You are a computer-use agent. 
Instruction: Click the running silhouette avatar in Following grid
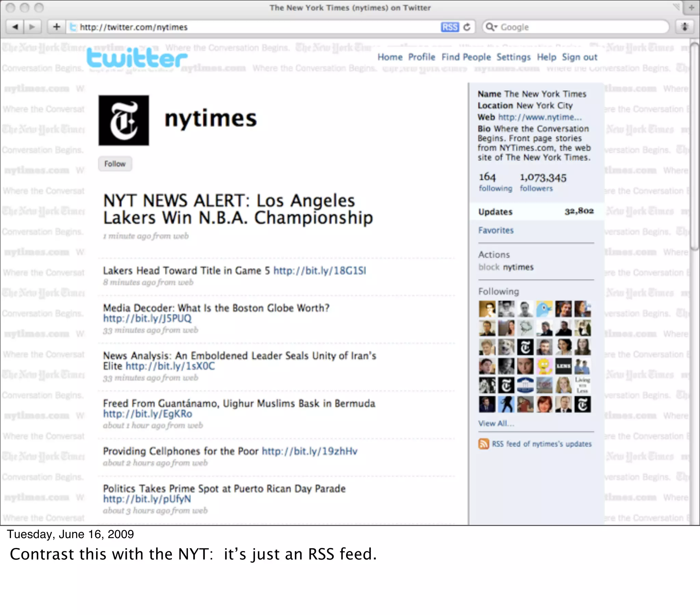pos(506,405)
